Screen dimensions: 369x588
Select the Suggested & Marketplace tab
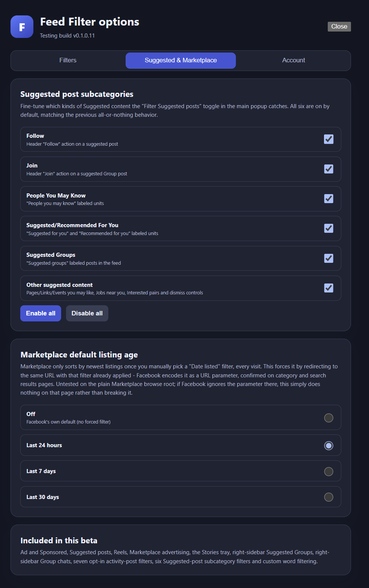click(181, 60)
